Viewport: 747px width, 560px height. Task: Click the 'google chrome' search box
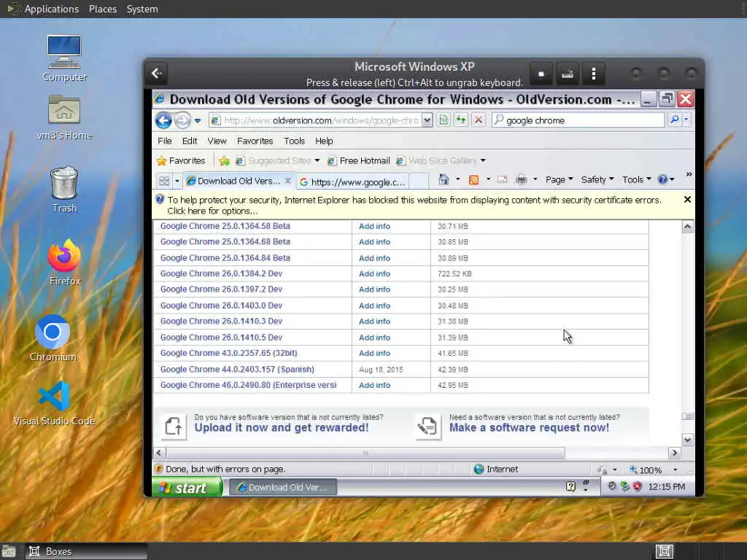pos(578,120)
